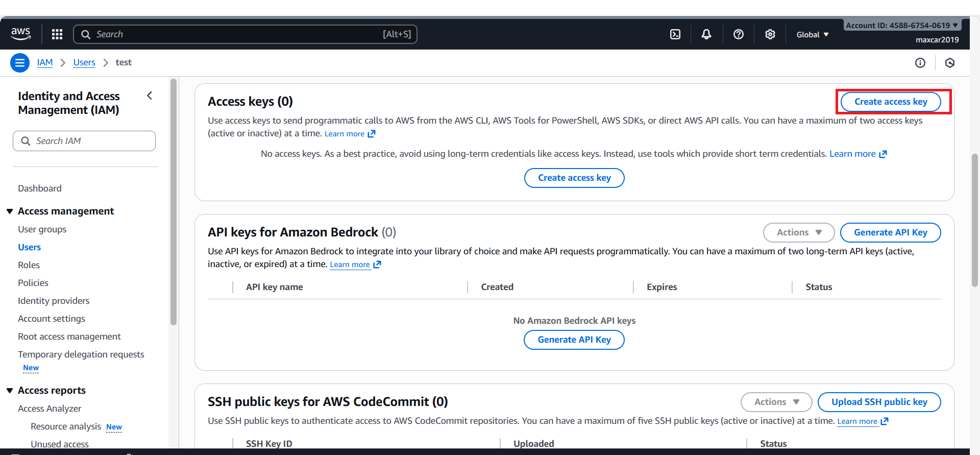The width and height of the screenshot is (980, 455).
Task: Collapse the Access management section
Action: (x=10, y=211)
